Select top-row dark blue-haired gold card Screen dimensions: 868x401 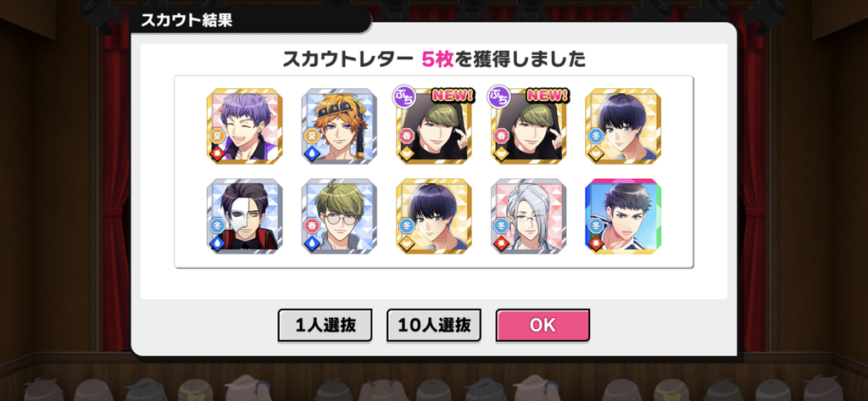[x=623, y=126]
